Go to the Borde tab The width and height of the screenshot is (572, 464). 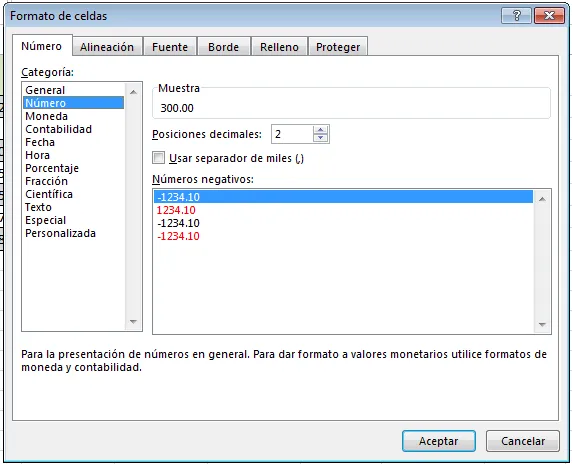[224, 47]
